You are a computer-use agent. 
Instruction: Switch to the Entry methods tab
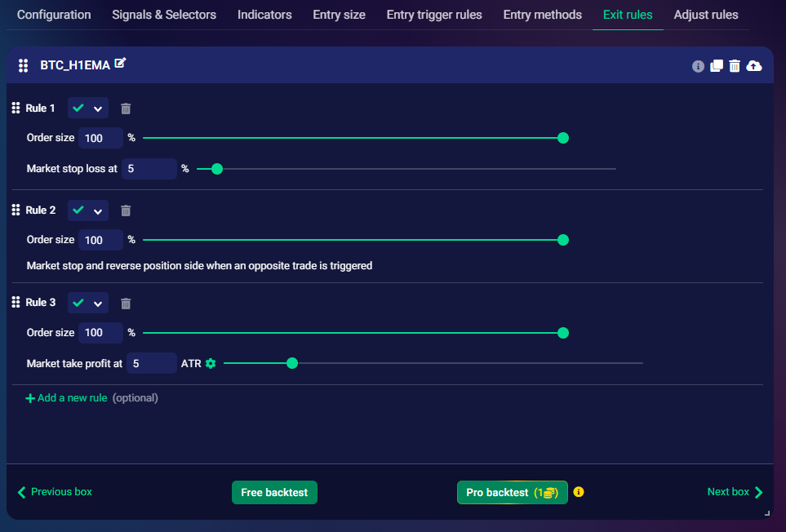[x=543, y=15]
